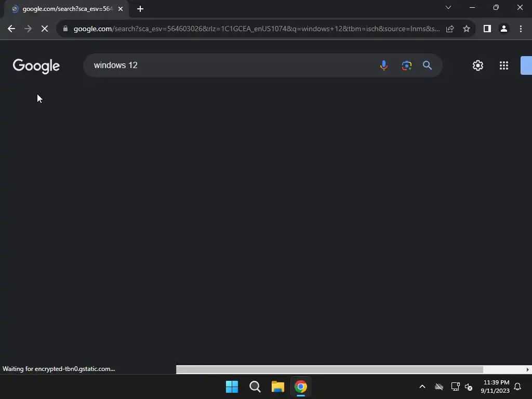
Task: Focus the address bar URL
Action: tap(257, 29)
